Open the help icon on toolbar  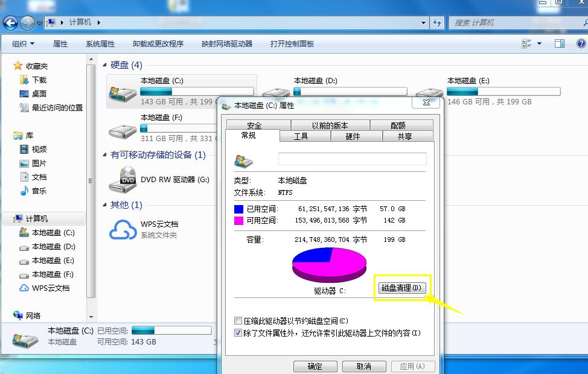click(581, 43)
